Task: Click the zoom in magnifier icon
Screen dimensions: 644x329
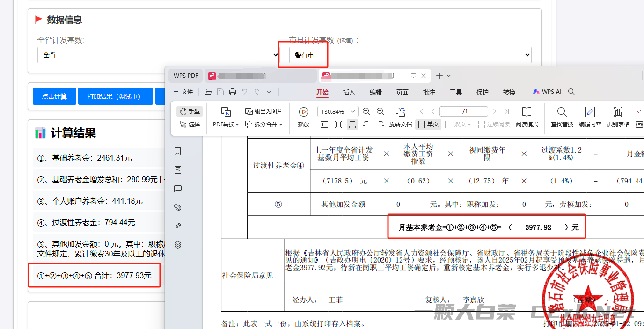Action: (381, 111)
